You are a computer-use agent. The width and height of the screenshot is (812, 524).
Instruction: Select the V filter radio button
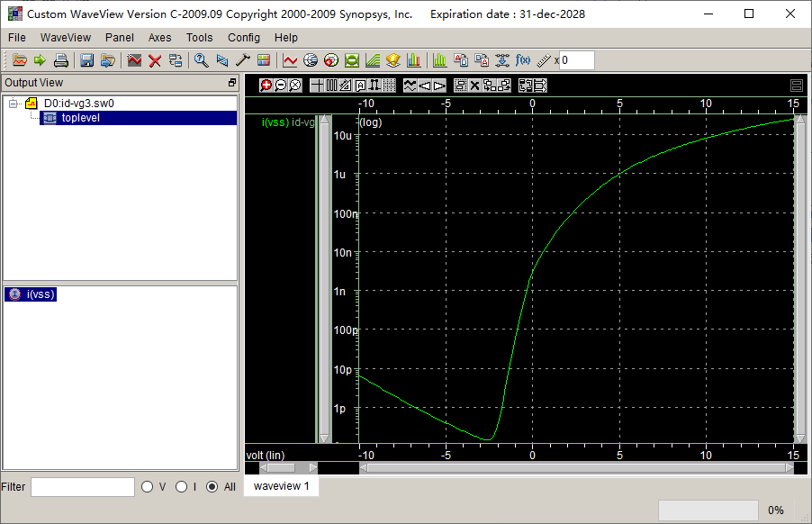point(147,487)
